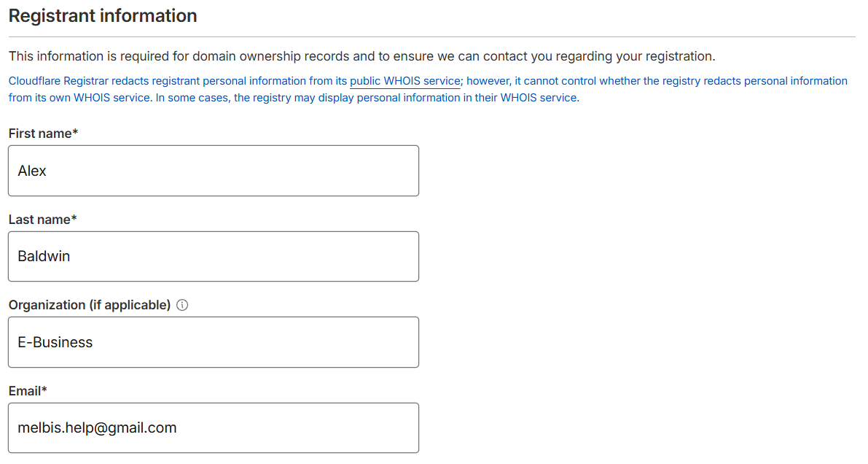Focus the Last name input field
This screenshot has width=868, height=464.
[x=214, y=256]
